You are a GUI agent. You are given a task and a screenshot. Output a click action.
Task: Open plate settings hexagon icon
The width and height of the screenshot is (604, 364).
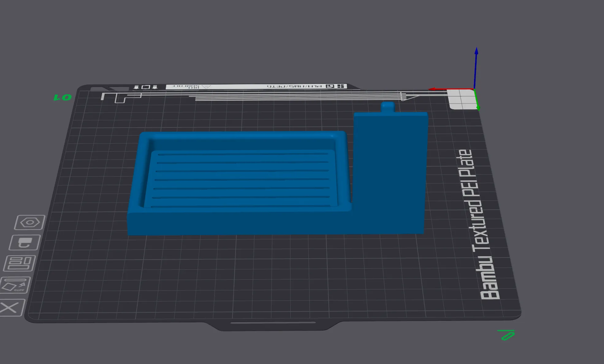coord(30,222)
